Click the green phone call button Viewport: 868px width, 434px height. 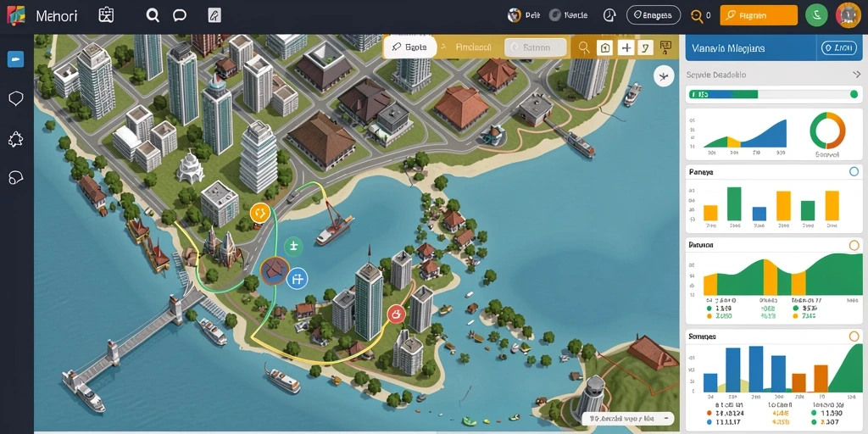click(816, 15)
